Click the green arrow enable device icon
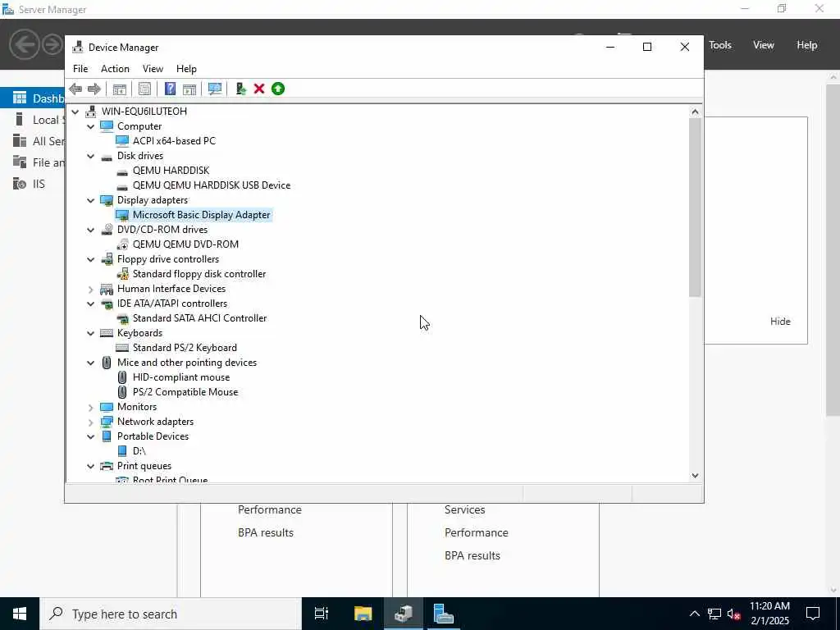840x630 pixels. [x=278, y=89]
